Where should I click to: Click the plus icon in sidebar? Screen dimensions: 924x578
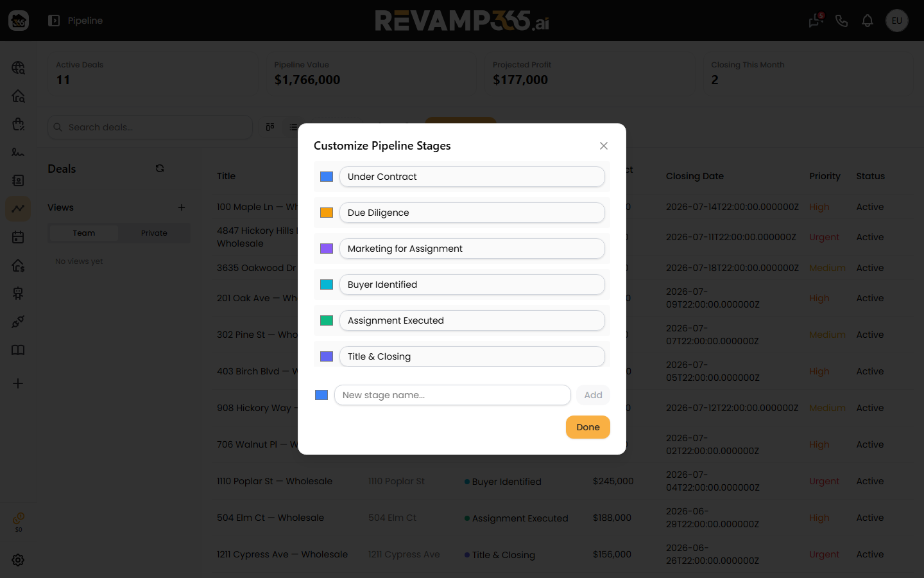(18, 383)
